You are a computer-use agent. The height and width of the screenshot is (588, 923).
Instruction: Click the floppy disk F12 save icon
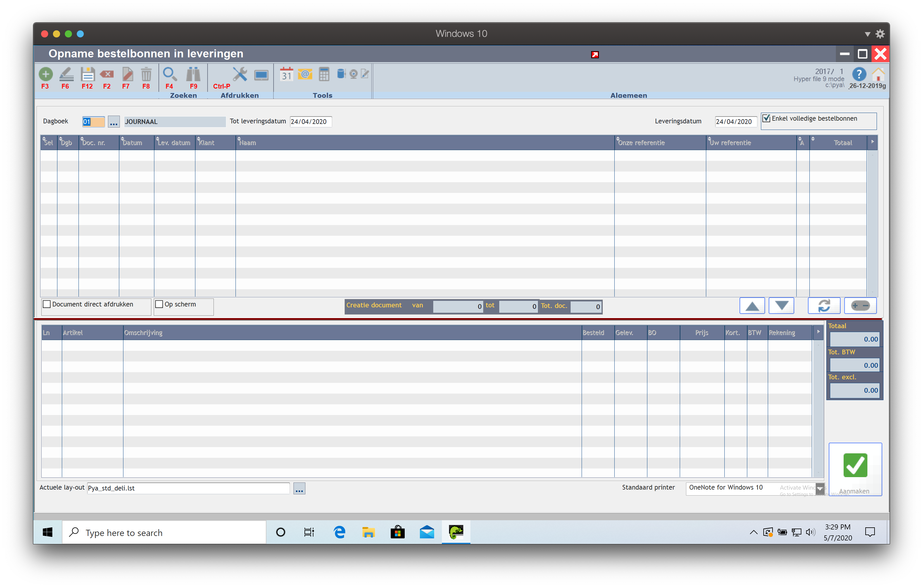click(87, 74)
